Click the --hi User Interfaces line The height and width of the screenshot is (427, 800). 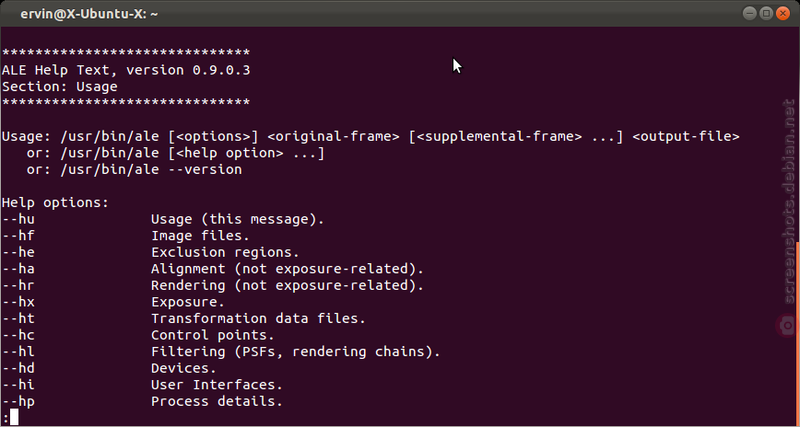pyautogui.click(x=142, y=385)
